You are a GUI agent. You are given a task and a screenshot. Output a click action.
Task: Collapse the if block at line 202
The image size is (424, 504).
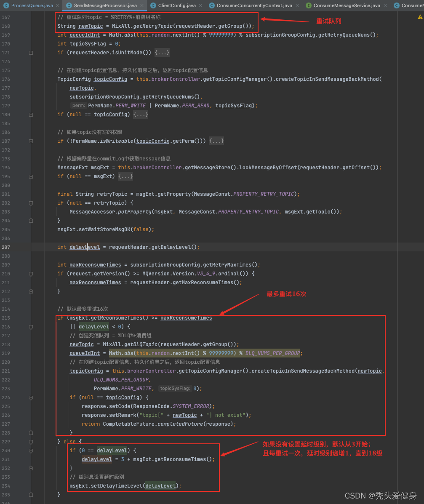coord(31,203)
